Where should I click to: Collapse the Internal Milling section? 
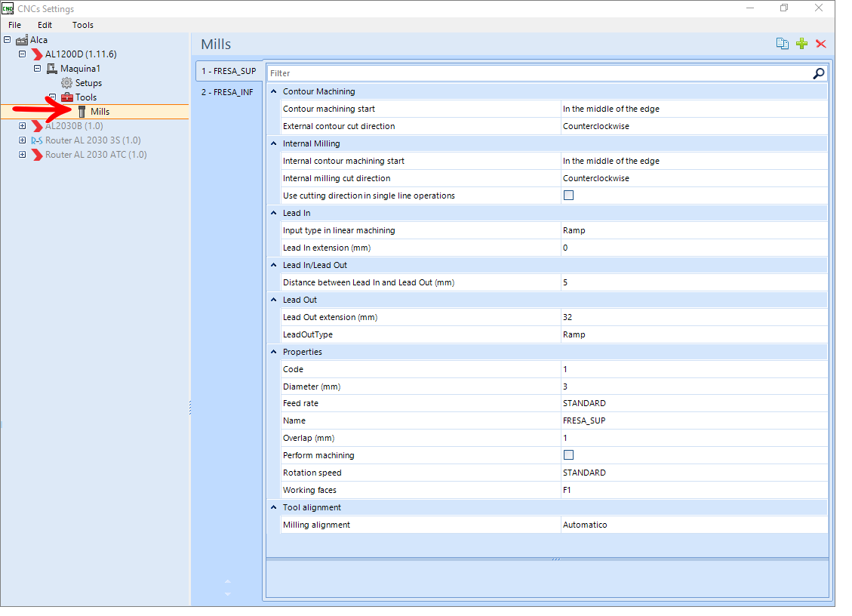(x=274, y=143)
